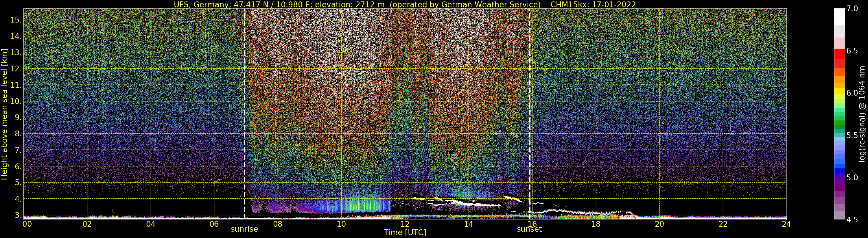Click the height axis tick '13.'
The image size is (868, 238).
16,53
